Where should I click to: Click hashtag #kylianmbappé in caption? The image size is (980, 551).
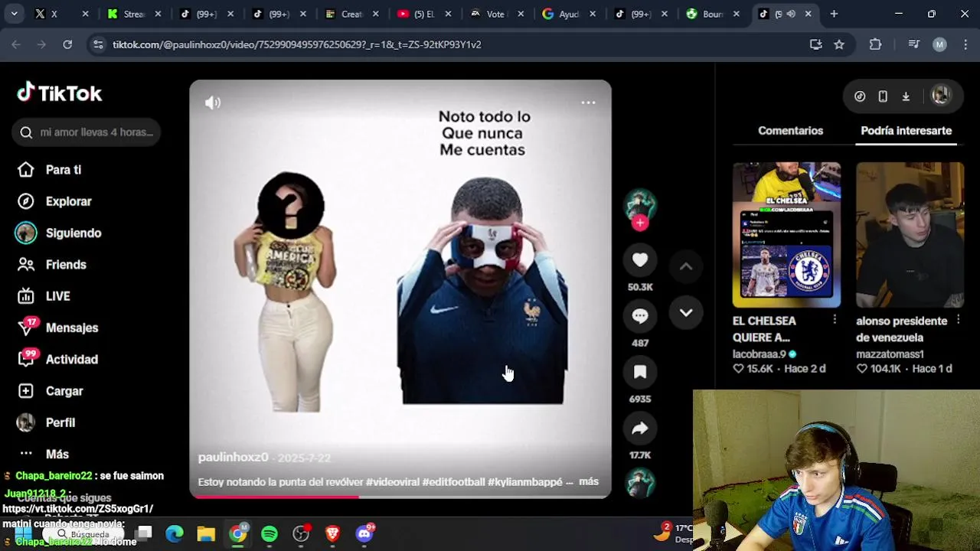click(525, 482)
